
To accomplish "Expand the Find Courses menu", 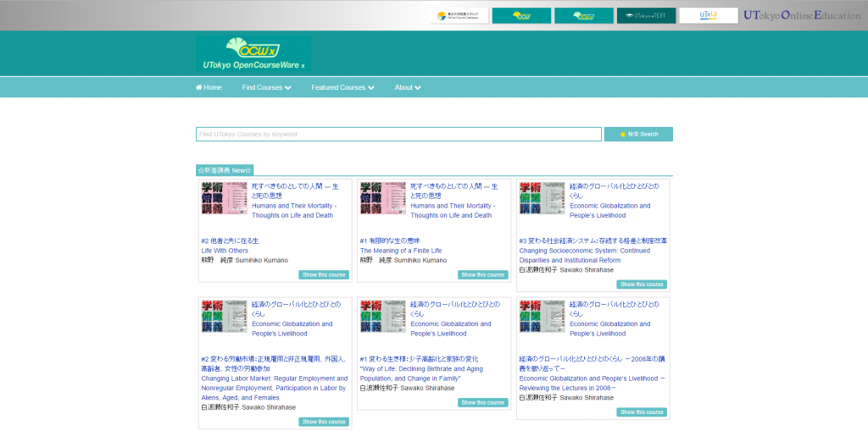I will (x=266, y=87).
